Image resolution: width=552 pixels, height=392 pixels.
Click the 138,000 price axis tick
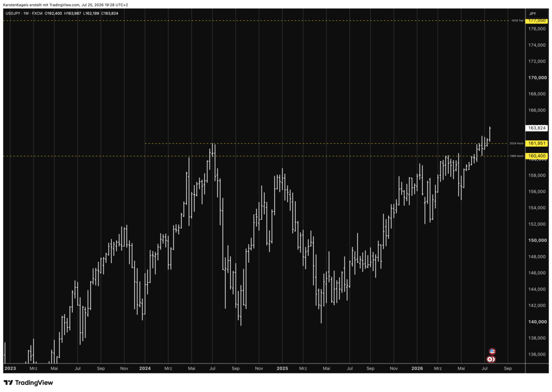(537, 338)
